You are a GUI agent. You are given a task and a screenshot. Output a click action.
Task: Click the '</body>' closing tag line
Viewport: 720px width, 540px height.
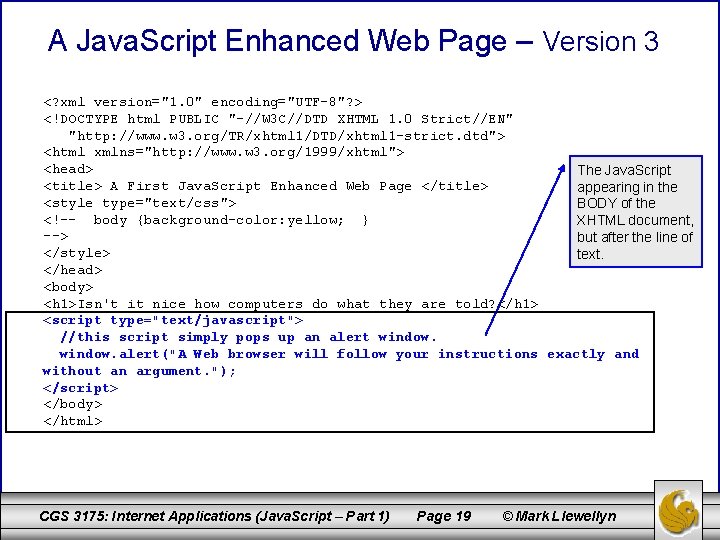click(x=73, y=405)
